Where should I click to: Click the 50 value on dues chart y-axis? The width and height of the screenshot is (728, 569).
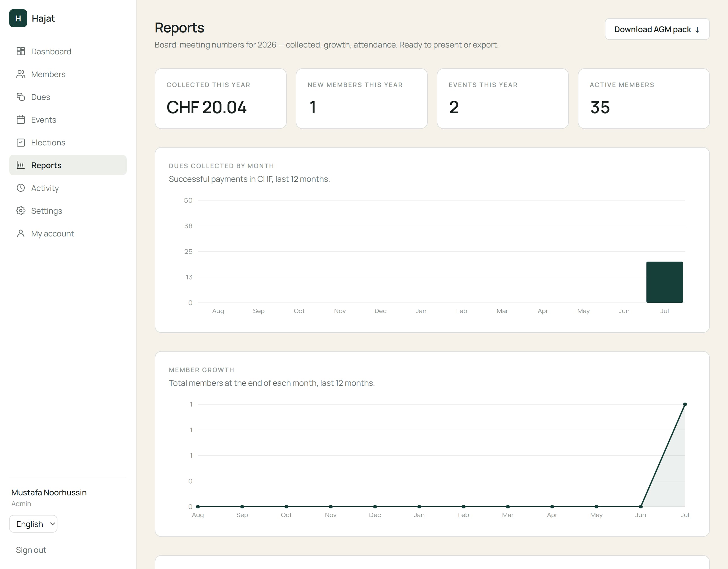pyautogui.click(x=188, y=201)
